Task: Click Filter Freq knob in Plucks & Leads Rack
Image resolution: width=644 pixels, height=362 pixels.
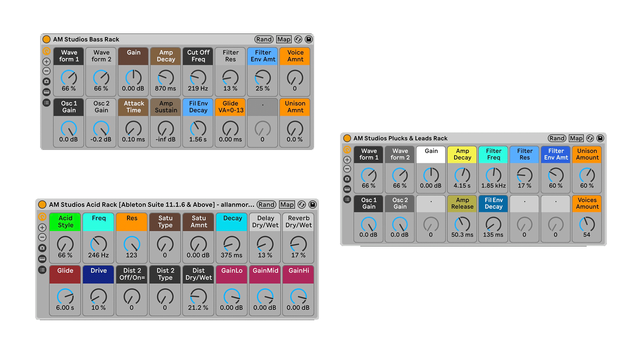Action: click(493, 175)
